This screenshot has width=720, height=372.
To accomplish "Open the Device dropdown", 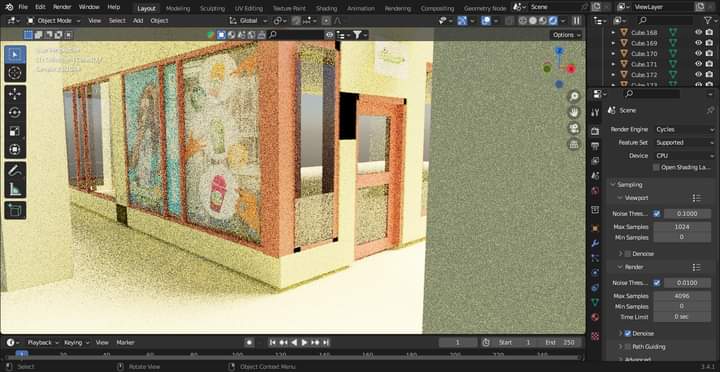I will 684,156.
